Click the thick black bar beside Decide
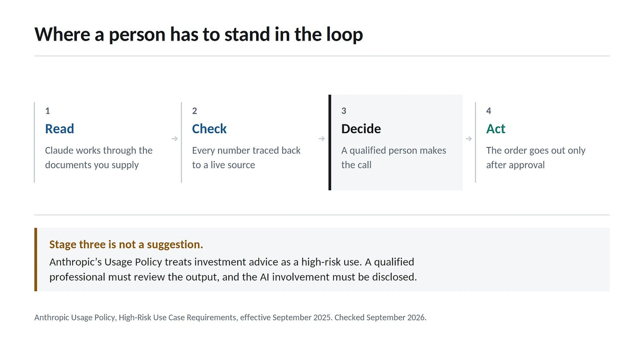This screenshot has height=344, width=644. (330, 142)
